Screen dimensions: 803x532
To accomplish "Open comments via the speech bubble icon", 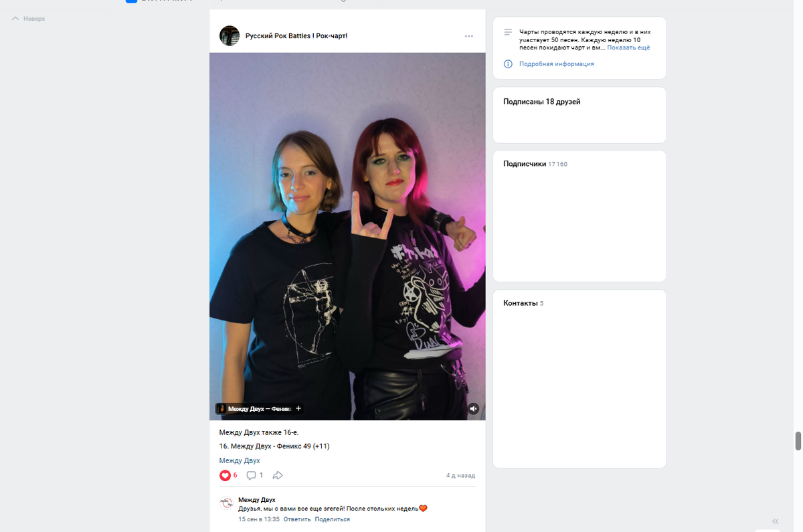I will [252, 475].
